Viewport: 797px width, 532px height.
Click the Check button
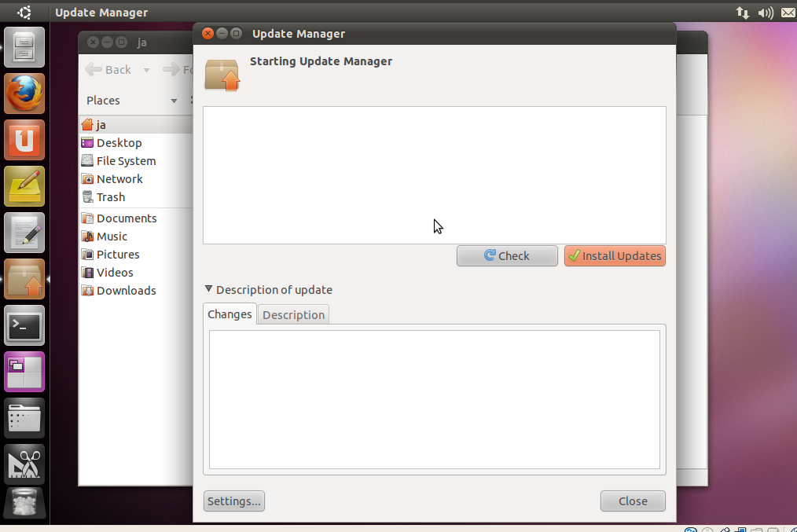click(507, 255)
